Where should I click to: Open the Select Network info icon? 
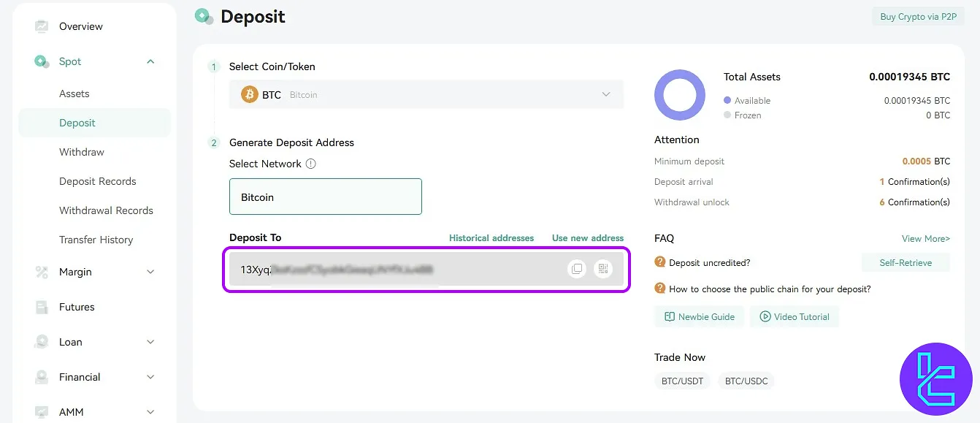pyautogui.click(x=310, y=164)
